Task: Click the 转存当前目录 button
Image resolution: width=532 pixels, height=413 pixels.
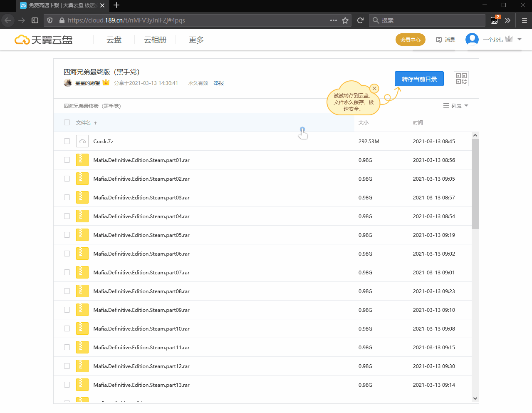Action: 419,79
